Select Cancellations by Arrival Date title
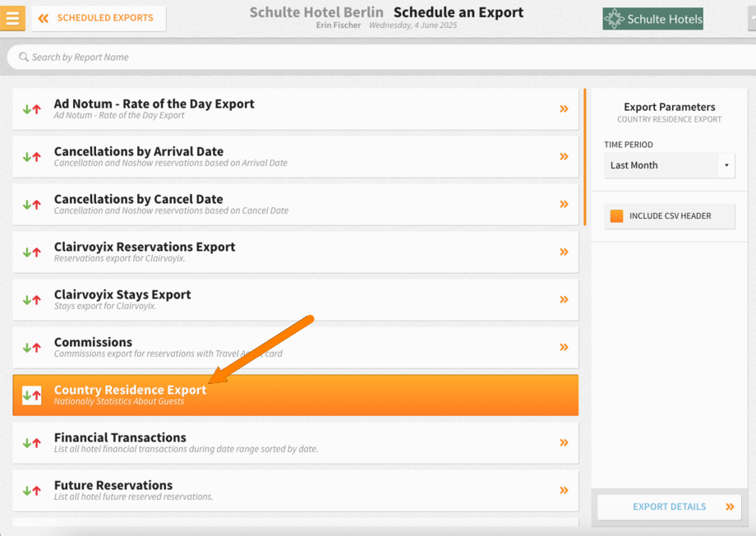Screen dimensions: 756x536 pos(138,151)
